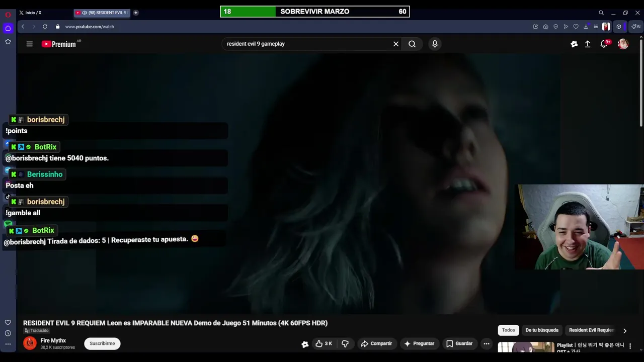Viewport: 644px width, 362px height.
Task: Open Fire Mythx channel avatar
Action: coord(30,343)
